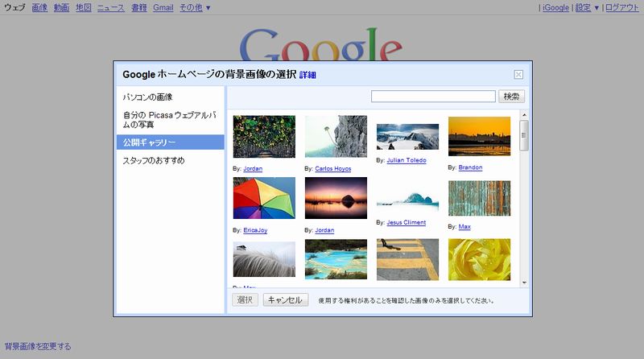Open the Jesus Climent author link
644x359 pixels.
(x=407, y=222)
